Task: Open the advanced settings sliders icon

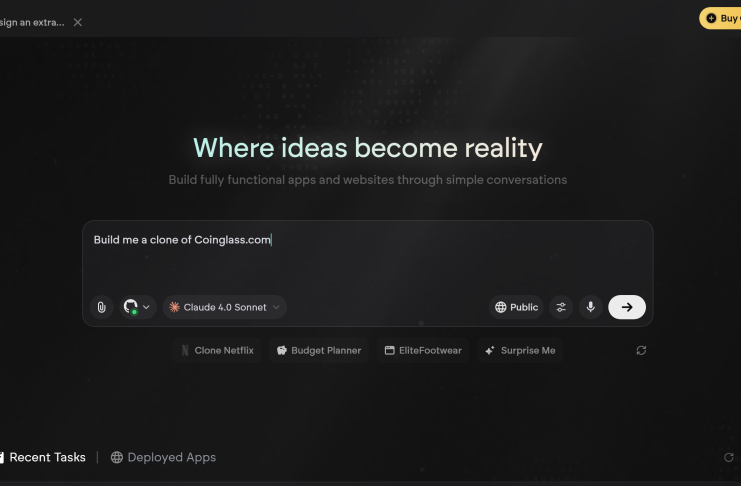Action: 561,307
